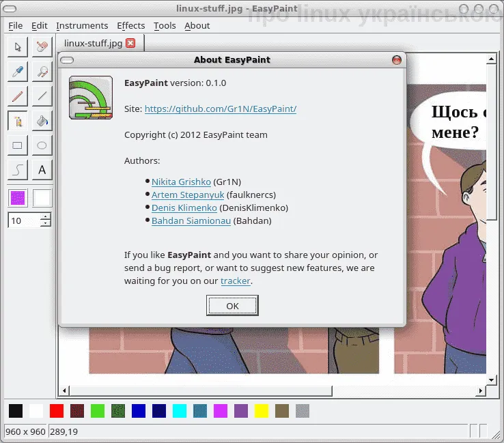The image size is (504, 443).
Task: Open Bahdan Siamionau author link
Action: click(191, 221)
